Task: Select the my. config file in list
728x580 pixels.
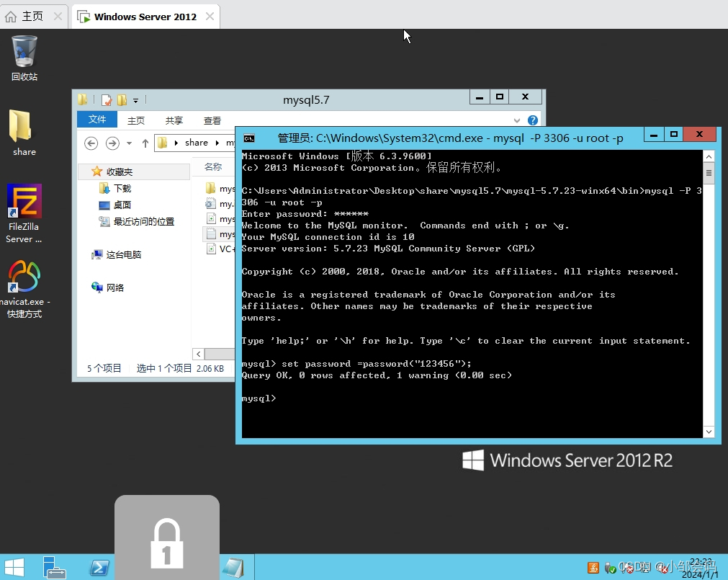Action: coord(220,204)
